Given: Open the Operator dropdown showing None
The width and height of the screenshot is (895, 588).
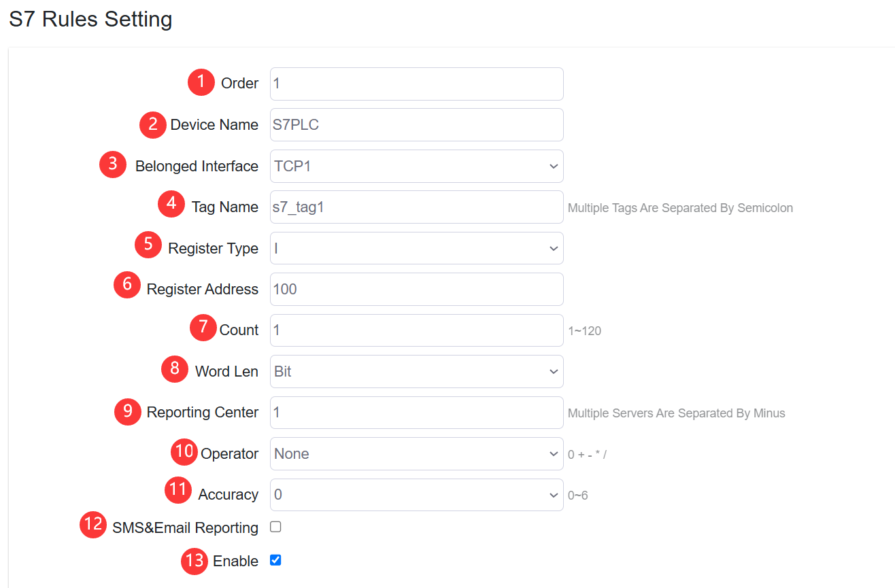Looking at the screenshot, I should coord(416,453).
